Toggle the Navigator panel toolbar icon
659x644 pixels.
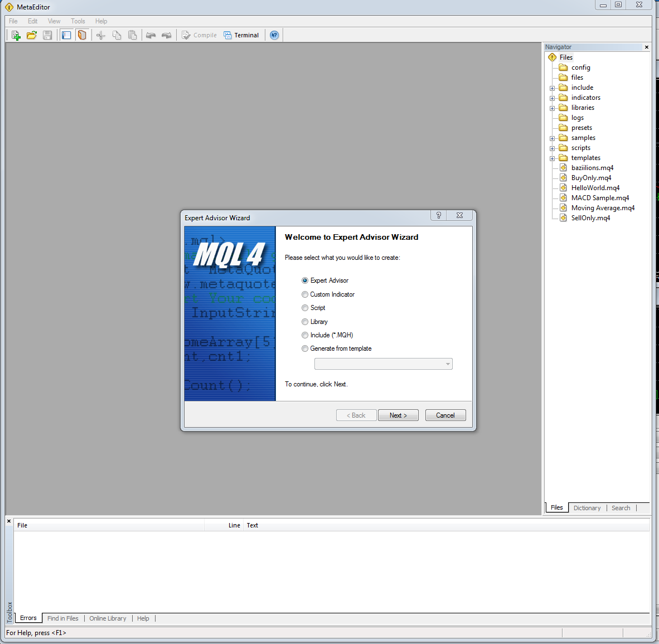tap(66, 35)
